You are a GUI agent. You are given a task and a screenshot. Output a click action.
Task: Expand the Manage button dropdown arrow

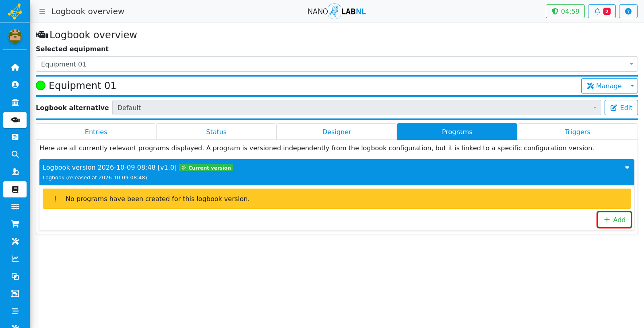click(x=632, y=86)
